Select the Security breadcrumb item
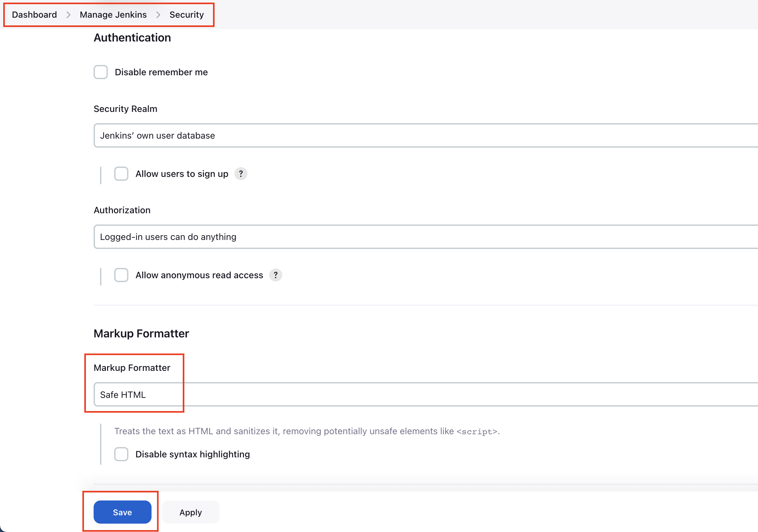Screen dimensions: 758x532 [x=187, y=14]
